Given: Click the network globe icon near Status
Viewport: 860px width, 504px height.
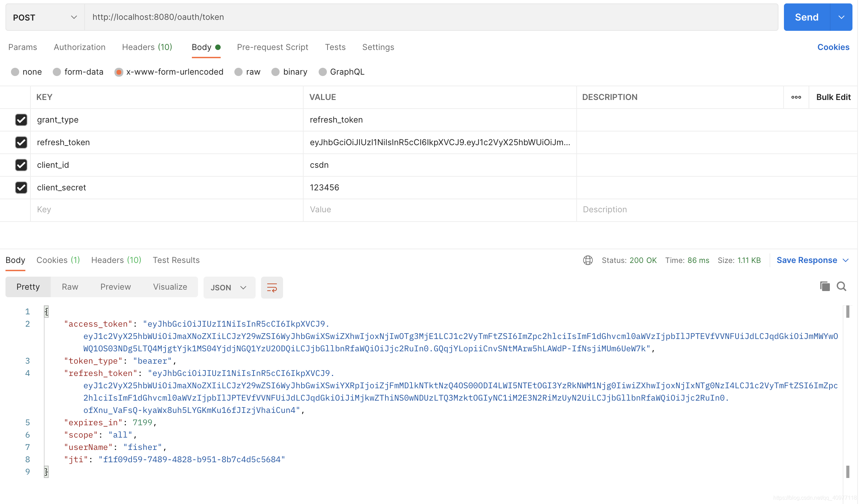Looking at the screenshot, I should pos(588,260).
